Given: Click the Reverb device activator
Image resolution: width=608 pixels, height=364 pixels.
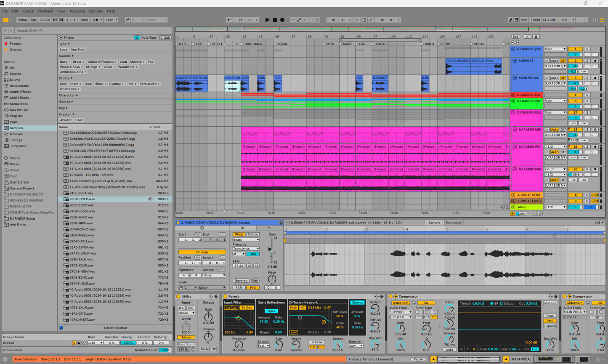Looking at the screenshot, I should tap(225, 297).
